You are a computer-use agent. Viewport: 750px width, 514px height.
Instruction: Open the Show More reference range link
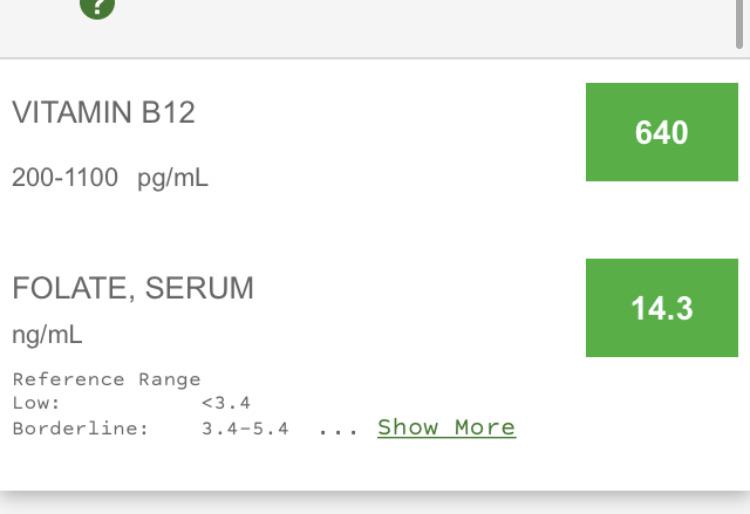(x=446, y=427)
